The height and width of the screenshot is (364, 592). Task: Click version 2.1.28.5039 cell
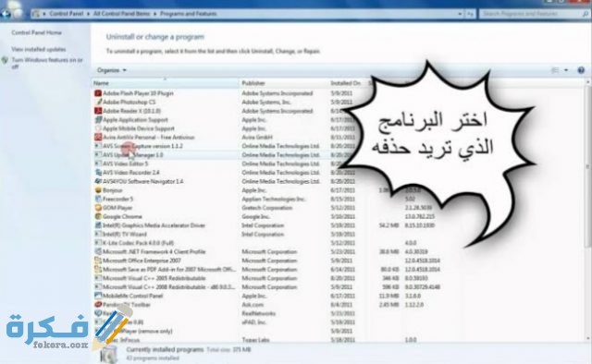pyautogui.click(x=418, y=208)
